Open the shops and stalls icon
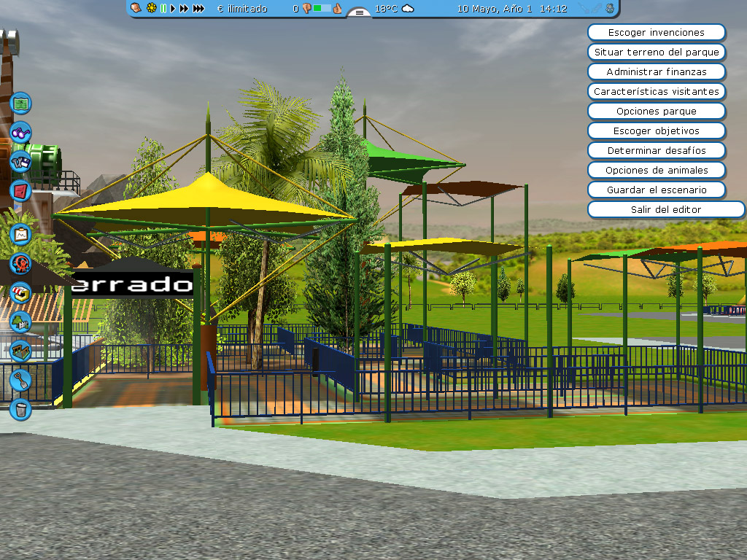 point(21,293)
